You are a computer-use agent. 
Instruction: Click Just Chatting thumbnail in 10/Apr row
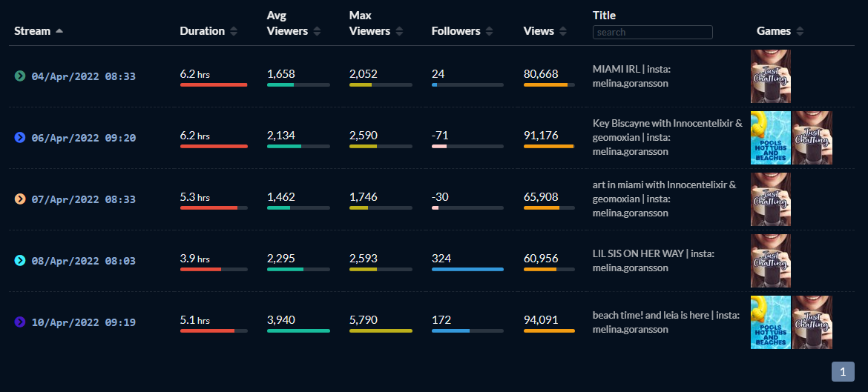812,322
